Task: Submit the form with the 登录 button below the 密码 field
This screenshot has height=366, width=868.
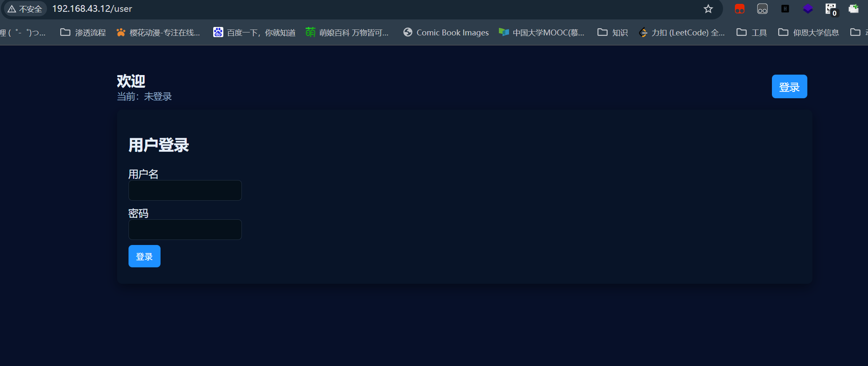Action: (x=145, y=256)
